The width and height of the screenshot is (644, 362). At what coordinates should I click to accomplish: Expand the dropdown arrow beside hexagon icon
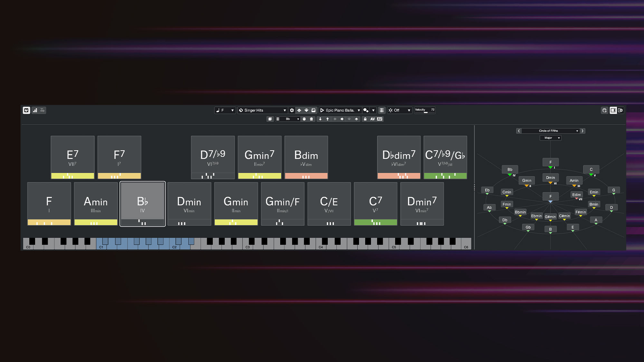pyautogui.click(x=373, y=110)
